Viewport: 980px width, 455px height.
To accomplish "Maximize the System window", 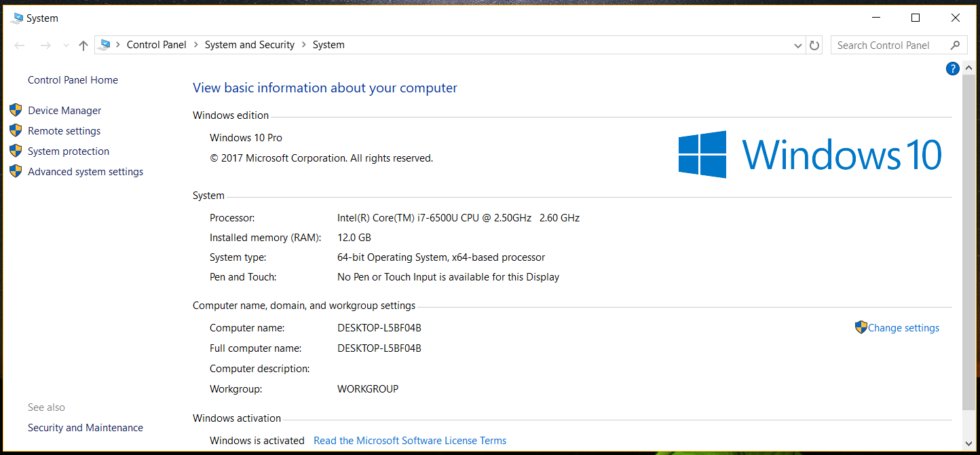I will point(916,18).
